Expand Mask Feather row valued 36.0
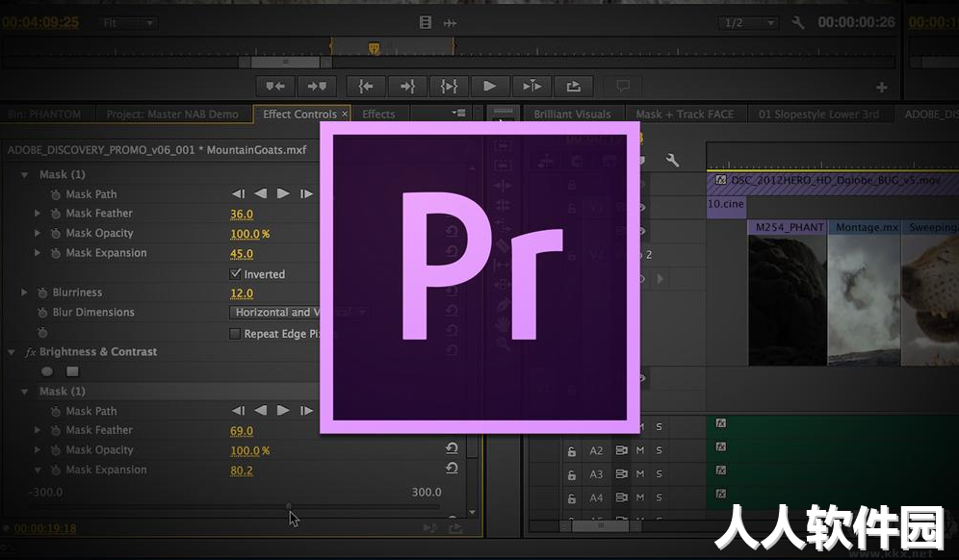The width and height of the screenshot is (959, 560). (38, 214)
